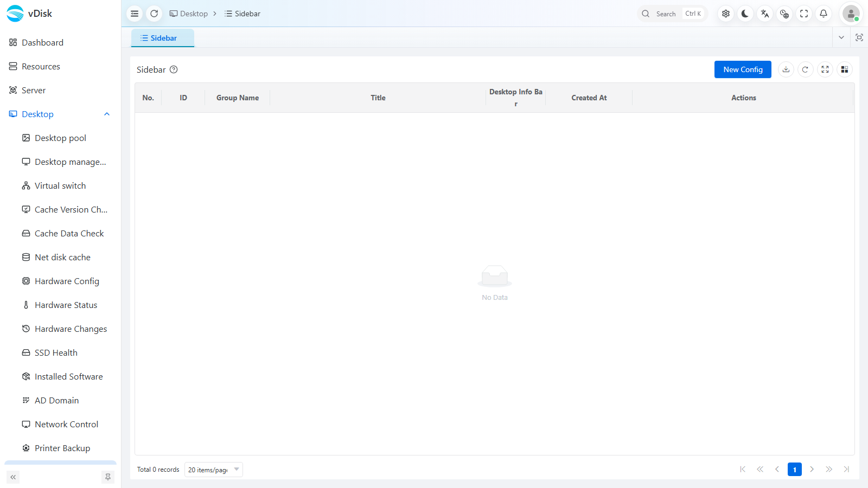Screen dimensions: 868x488
Task: Open the items per page dropdown
Action: (214, 470)
